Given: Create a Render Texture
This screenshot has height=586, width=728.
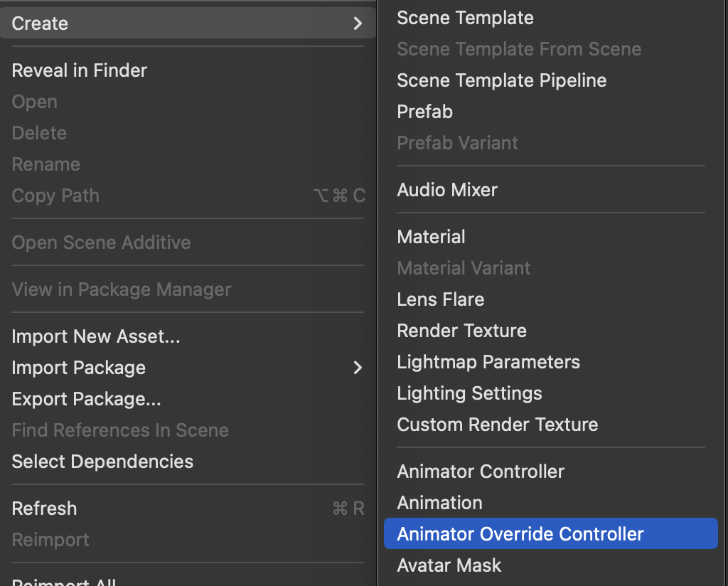Looking at the screenshot, I should coord(461,331).
